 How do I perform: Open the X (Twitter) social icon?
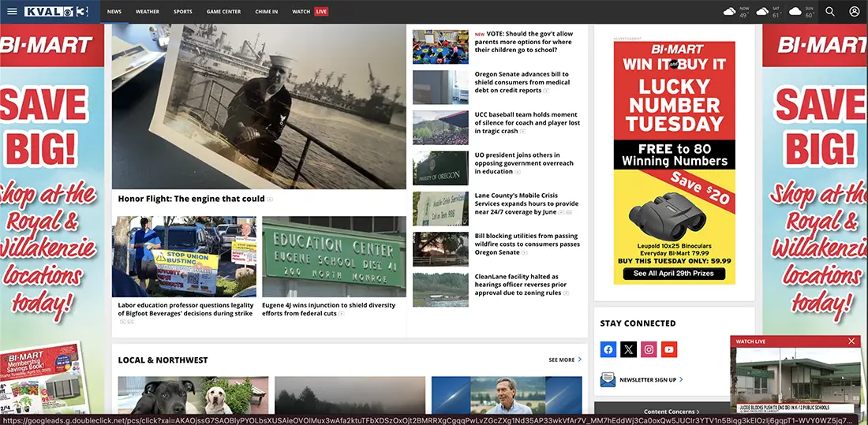pyautogui.click(x=628, y=349)
